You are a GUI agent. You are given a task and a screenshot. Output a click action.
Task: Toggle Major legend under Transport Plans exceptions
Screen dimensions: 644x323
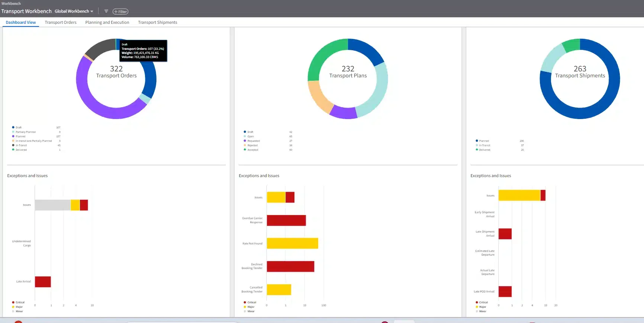[249, 307]
